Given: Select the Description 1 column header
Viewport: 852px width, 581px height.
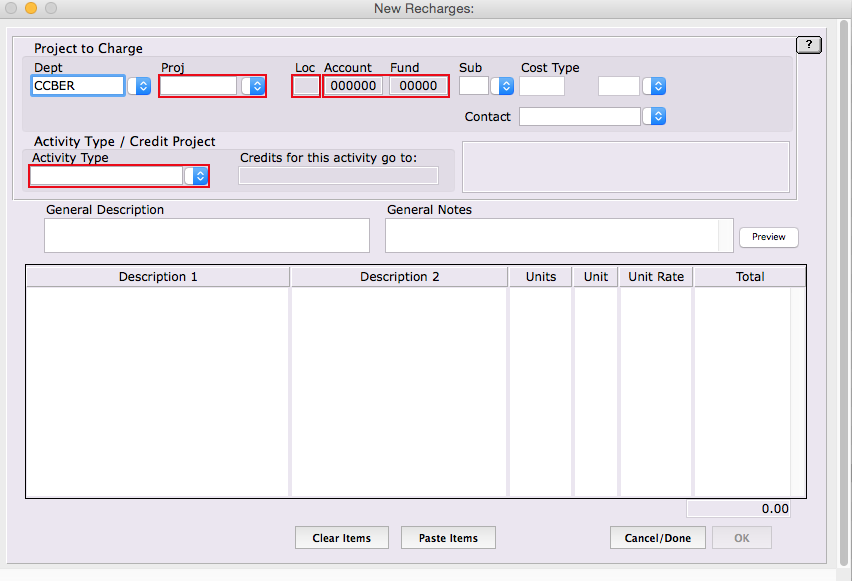Looking at the screenshot, I should pos(158,277).
